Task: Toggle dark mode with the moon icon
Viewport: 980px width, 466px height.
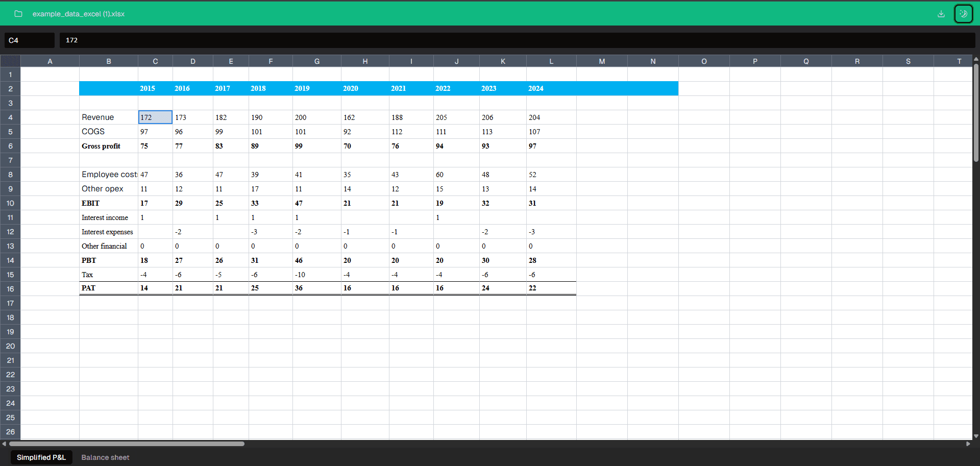Action: [963, 14]
